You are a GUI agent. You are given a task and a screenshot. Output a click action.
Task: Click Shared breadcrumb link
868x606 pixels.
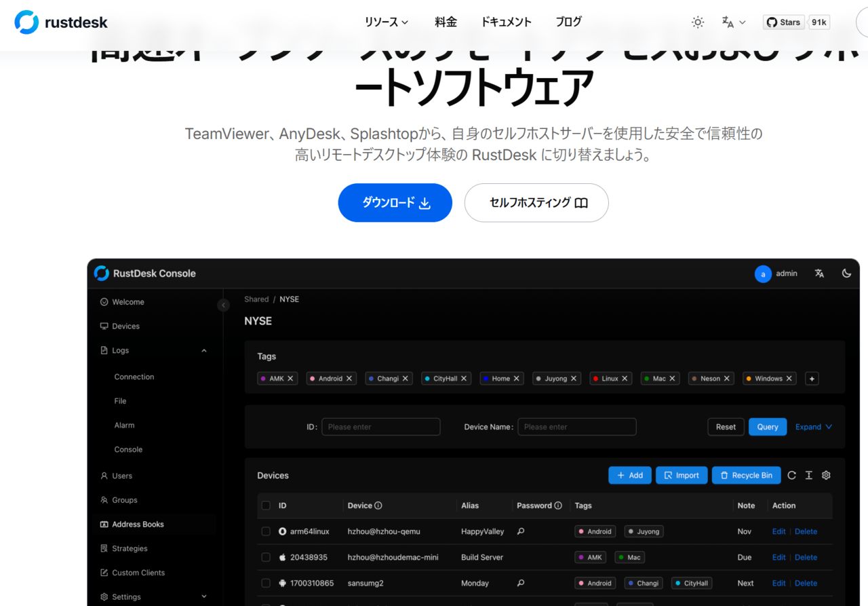click(x=256, y=299)
